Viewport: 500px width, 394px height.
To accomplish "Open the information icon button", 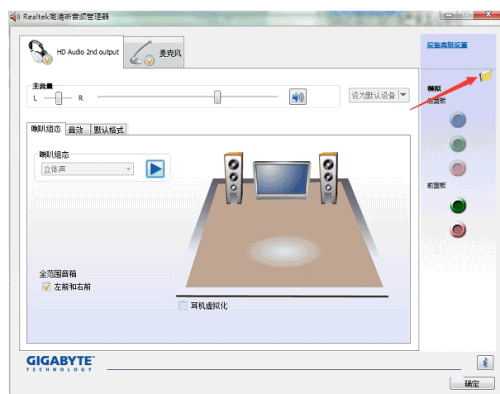I will [485, 362].
